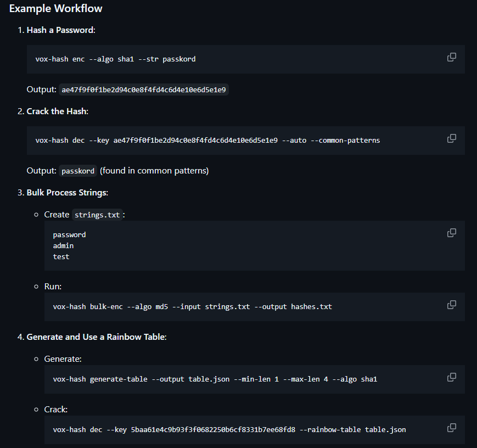477x448 pixels.
Task: Click the Crack the Hash heading text
Action: pos(57,111)
